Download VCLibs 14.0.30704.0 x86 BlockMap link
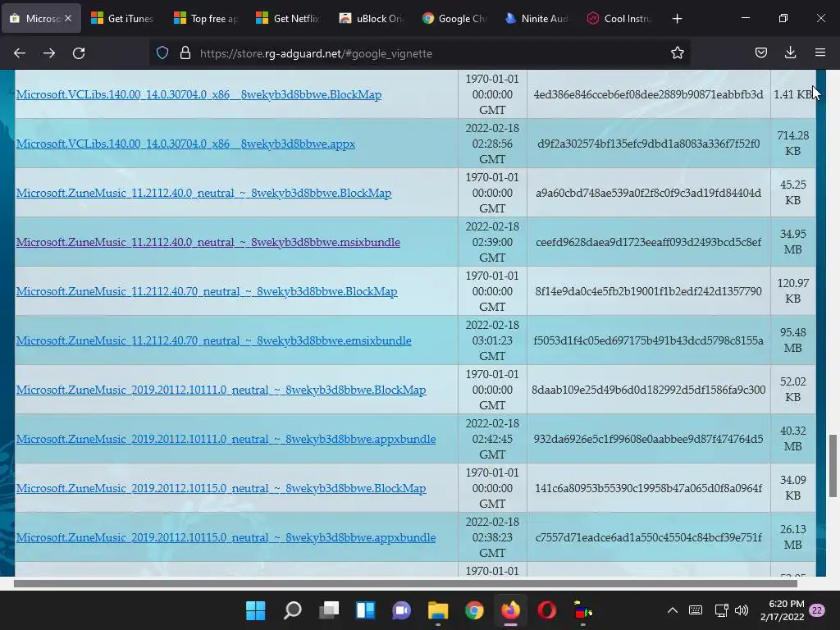This screenshot has height=630, width=840. pyautogui.click(x=199, y=94)
